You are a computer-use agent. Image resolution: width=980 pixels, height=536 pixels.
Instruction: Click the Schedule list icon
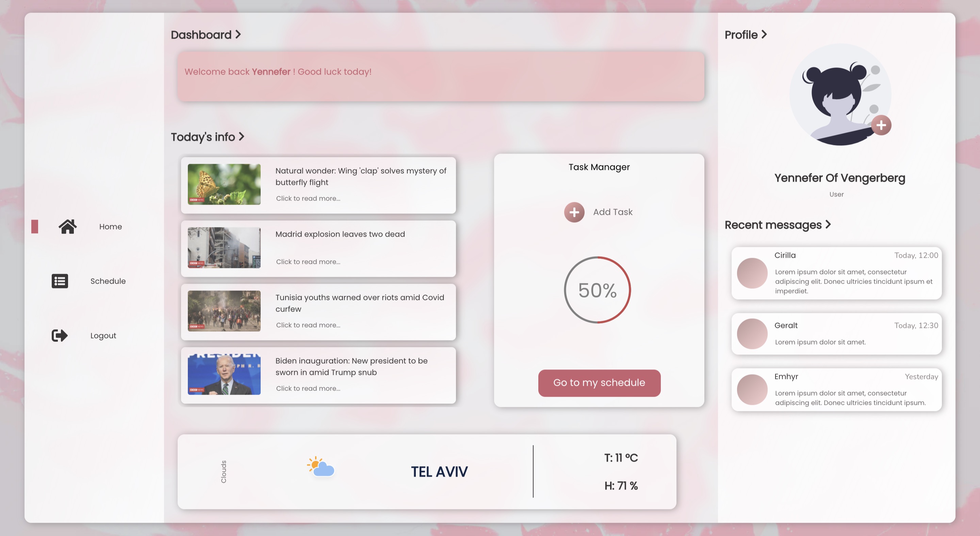[59, 281]
